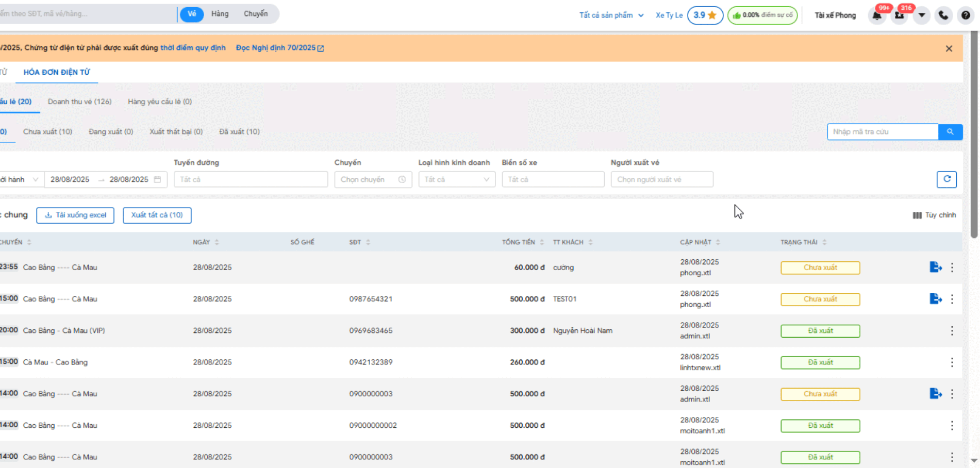This screenshot has width=980, height=468.
Task: Open more options for Nguyễn Hoài Nam row
Action: click(x=952, y=331)
